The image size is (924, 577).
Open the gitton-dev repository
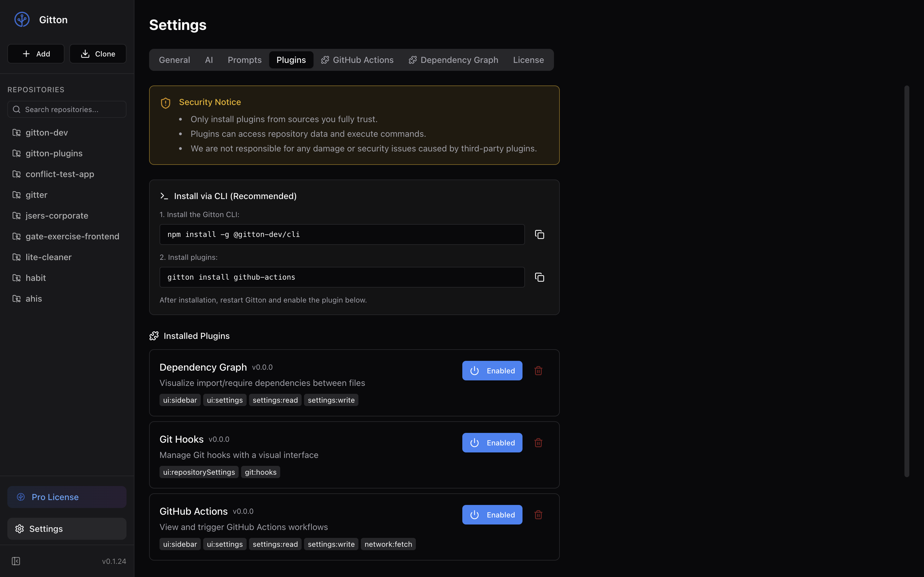[x=46, y=132]
